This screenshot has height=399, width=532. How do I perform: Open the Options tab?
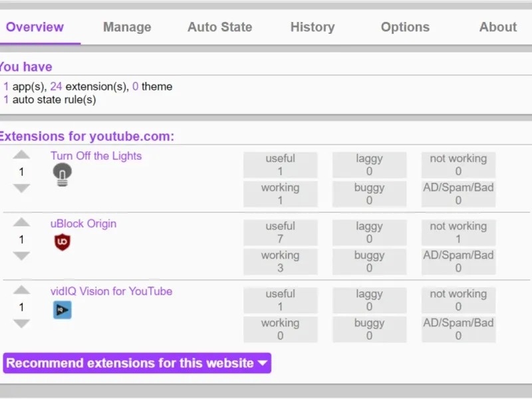point(405,27)
